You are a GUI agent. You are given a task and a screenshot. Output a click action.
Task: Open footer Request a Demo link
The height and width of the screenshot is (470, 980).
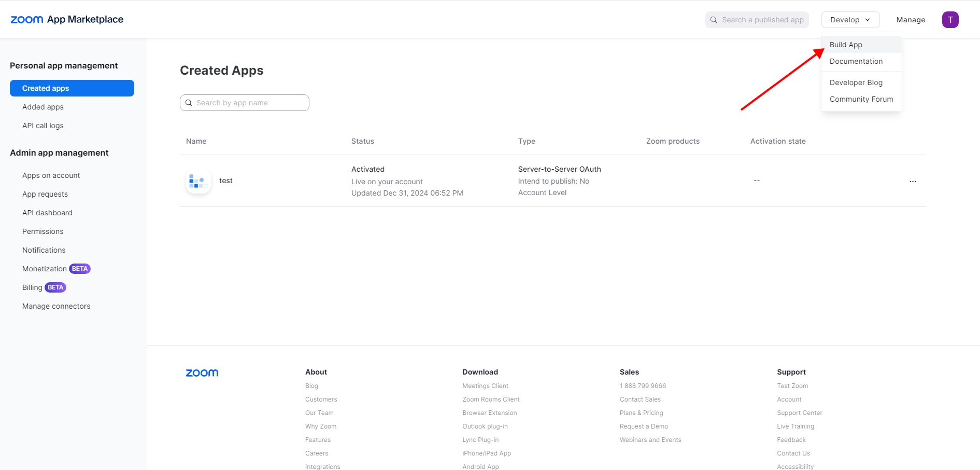click(644, 426)
